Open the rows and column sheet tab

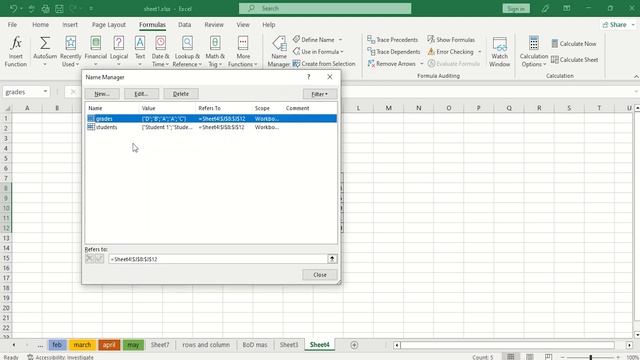[206, 345]
